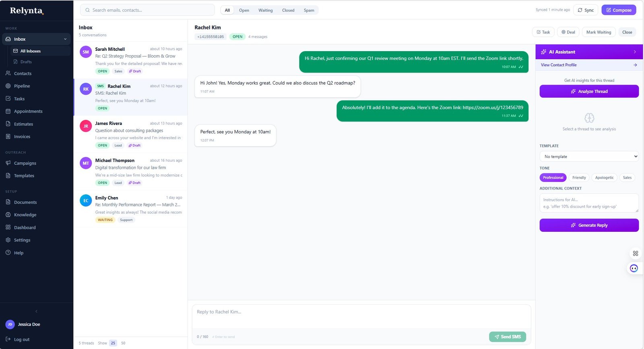644x349 pixels.
Task: Click the Dashboard grid icon
Action: click(8, 227)
